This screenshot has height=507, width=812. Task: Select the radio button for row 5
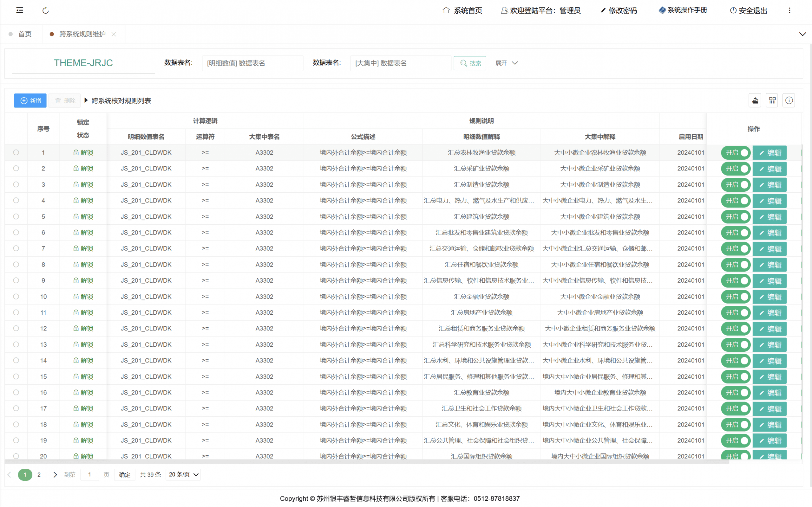tap(16, 217)
